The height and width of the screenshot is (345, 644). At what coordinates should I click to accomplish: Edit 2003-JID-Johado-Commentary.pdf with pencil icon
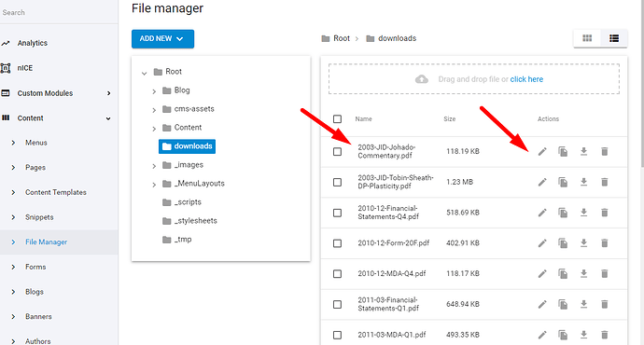(542, 152)
